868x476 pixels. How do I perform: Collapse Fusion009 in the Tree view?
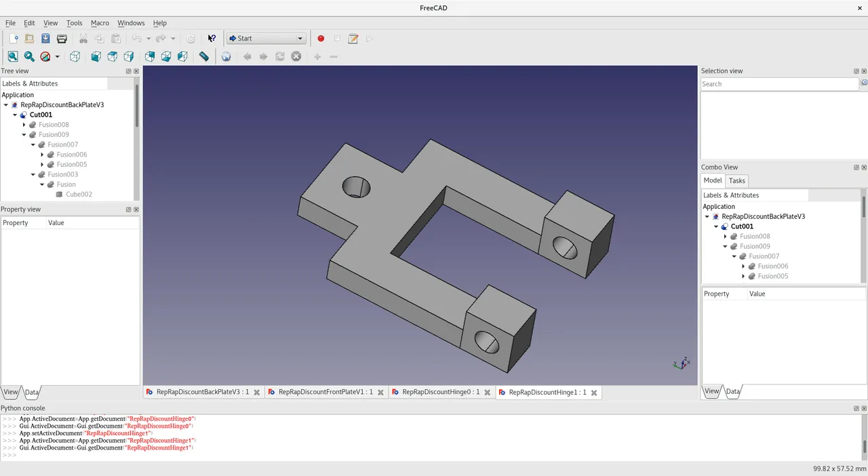[x=24, y=135]
